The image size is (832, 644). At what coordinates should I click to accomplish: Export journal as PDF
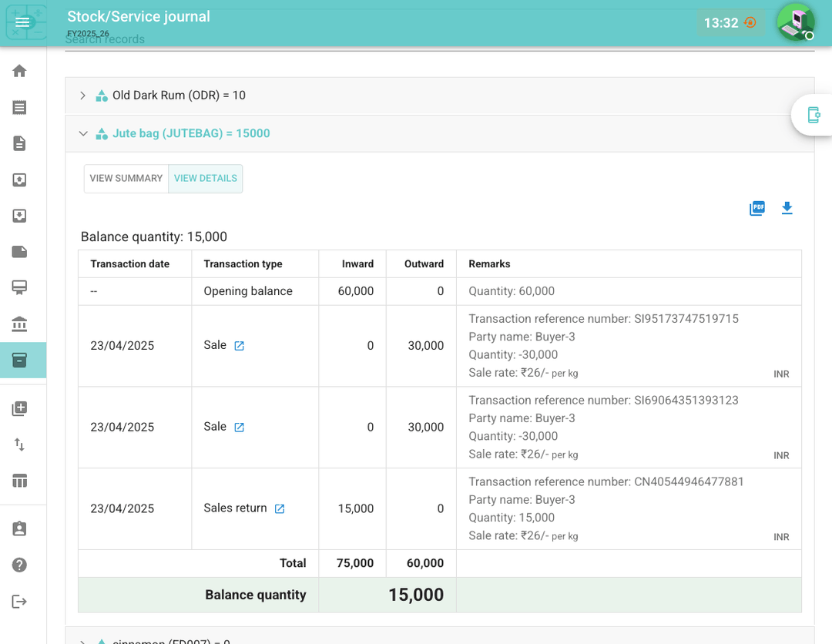click(x=757, y=209)
